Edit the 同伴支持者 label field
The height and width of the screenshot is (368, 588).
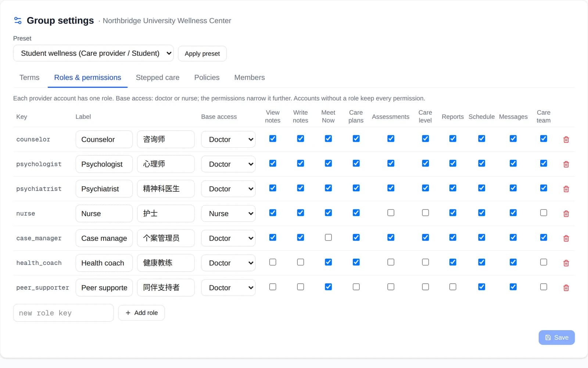click(166, 287)
